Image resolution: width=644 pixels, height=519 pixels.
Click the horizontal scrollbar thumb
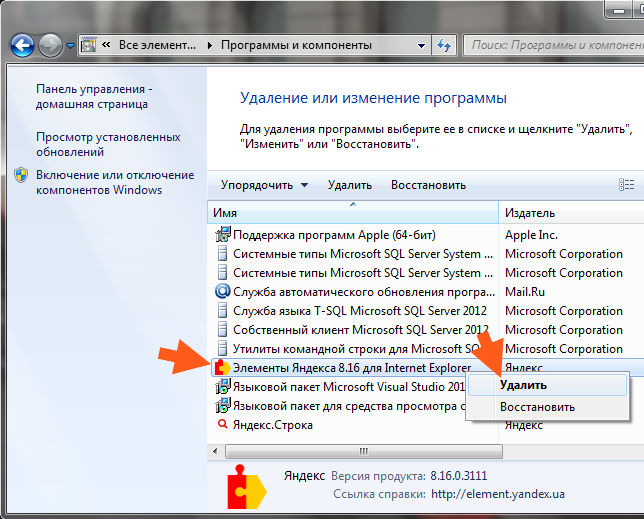(x=363, y=452)
